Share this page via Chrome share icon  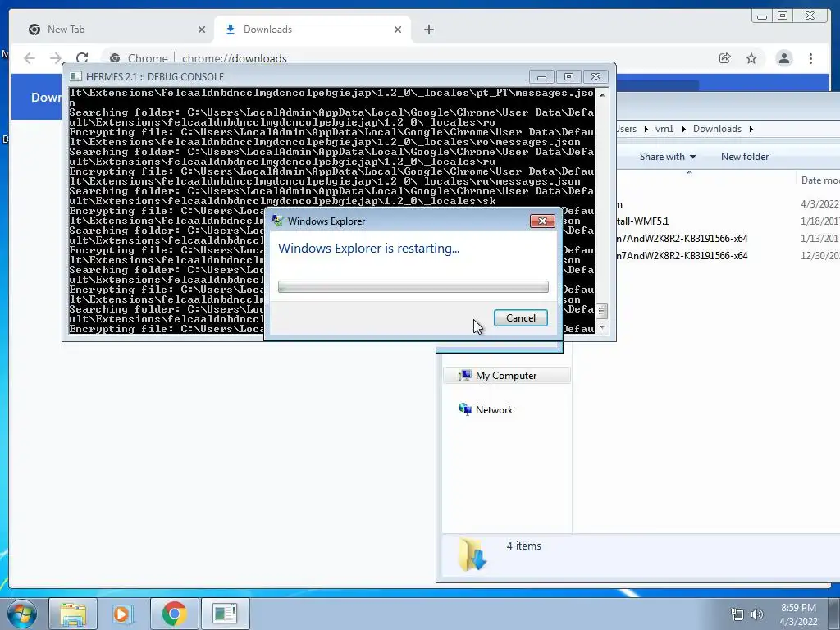tap(725, 58)
